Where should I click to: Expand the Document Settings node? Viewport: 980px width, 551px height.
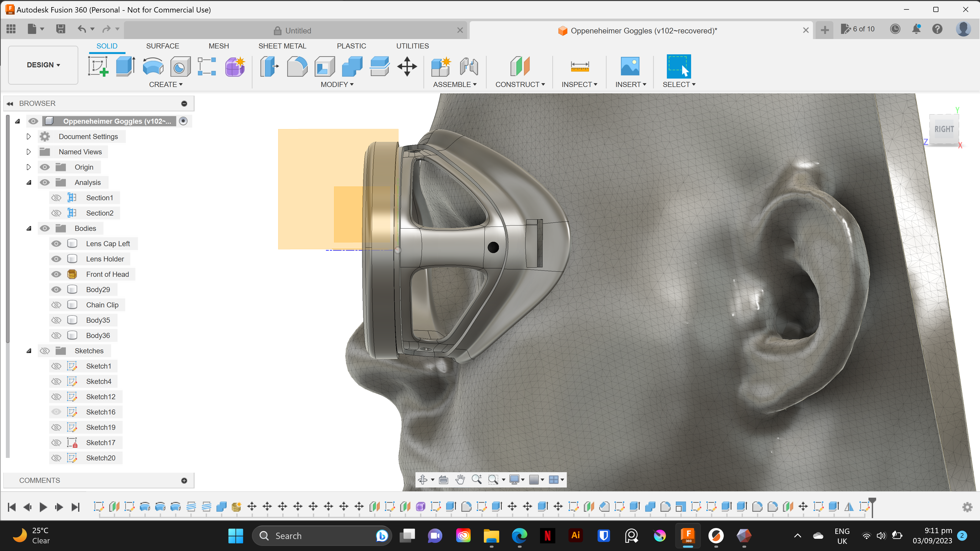(x=29, y=136)
